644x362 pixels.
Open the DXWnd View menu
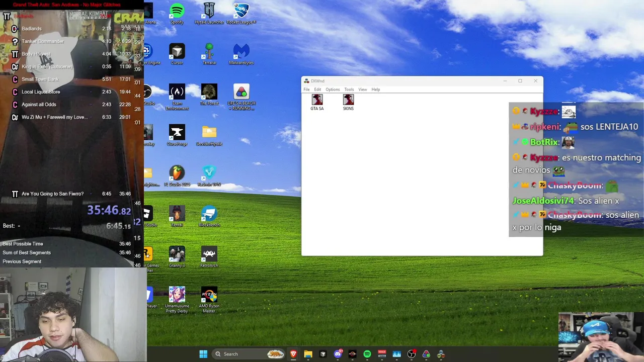point(362,89)
